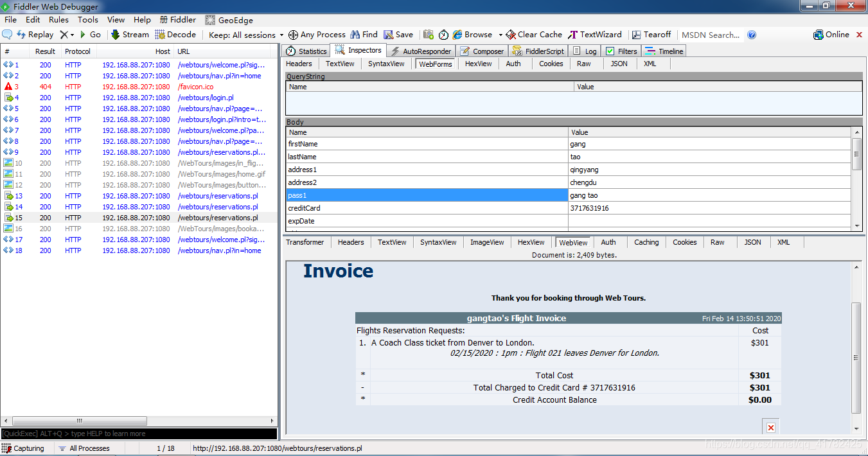Open the Keep: All sessions dropdown

pyautogui.click(x=246, y=35)
